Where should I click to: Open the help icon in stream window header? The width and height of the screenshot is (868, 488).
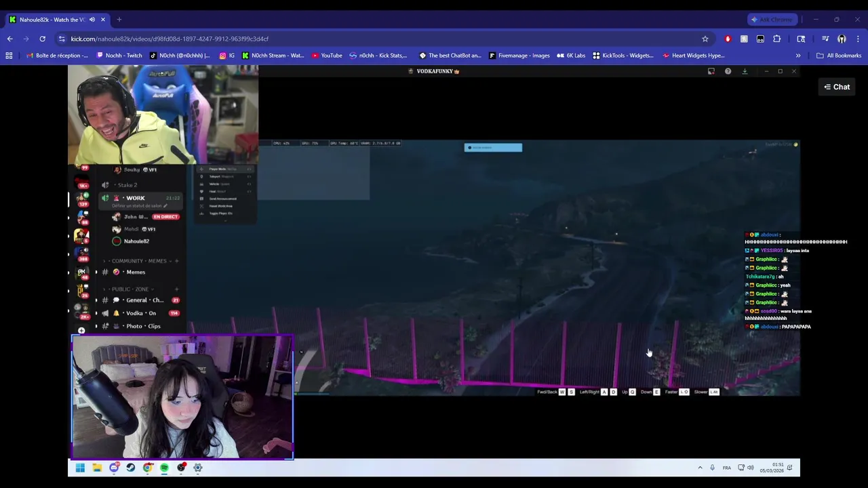tap(728, 71)
